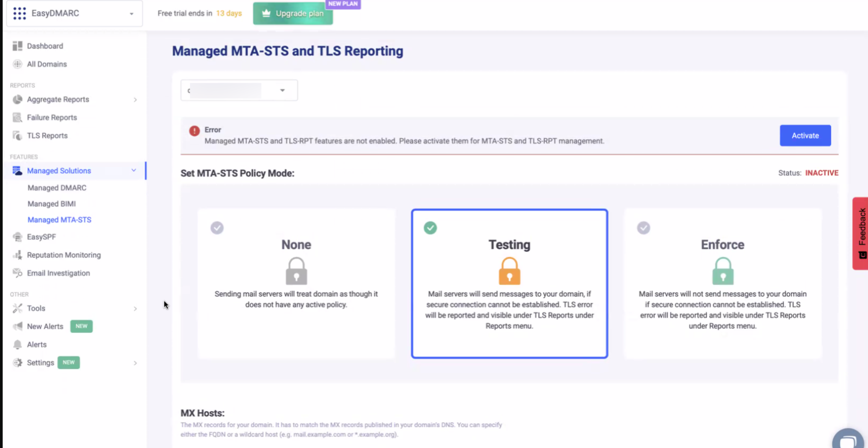Click the Reputation Monitoring icon
Image resolution: width=868 pixels, height=448 pixels.
(17, 255)
